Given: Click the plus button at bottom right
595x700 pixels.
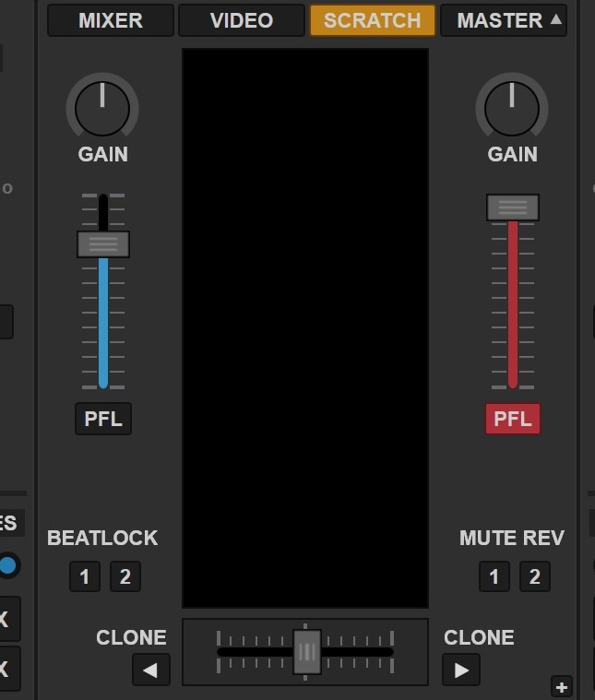Looking at the screenshot, I should [562, 687].
